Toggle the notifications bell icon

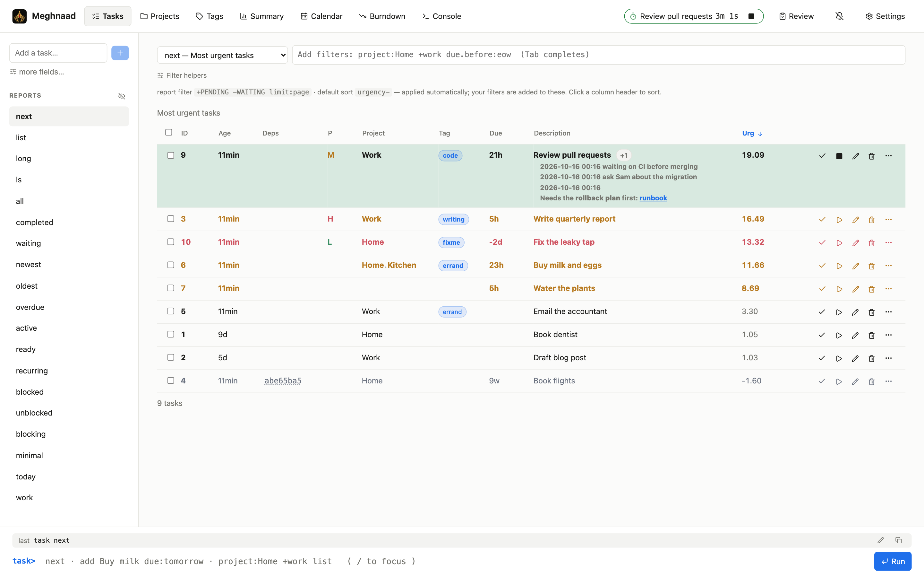tap(839, 16)
